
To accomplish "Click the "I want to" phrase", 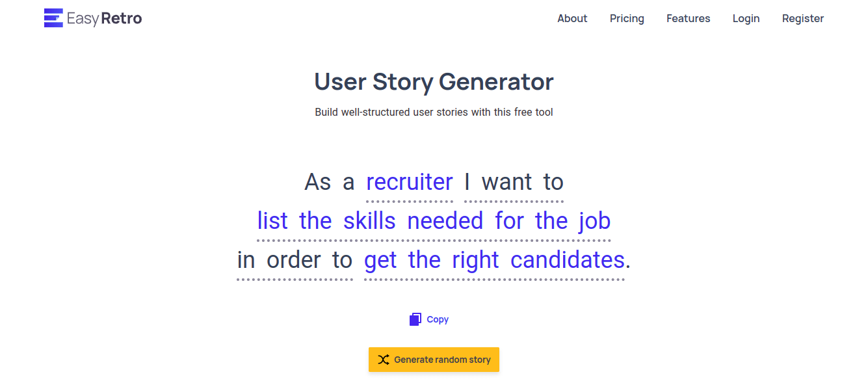I will pyautogui.click(x=514, y=182).
